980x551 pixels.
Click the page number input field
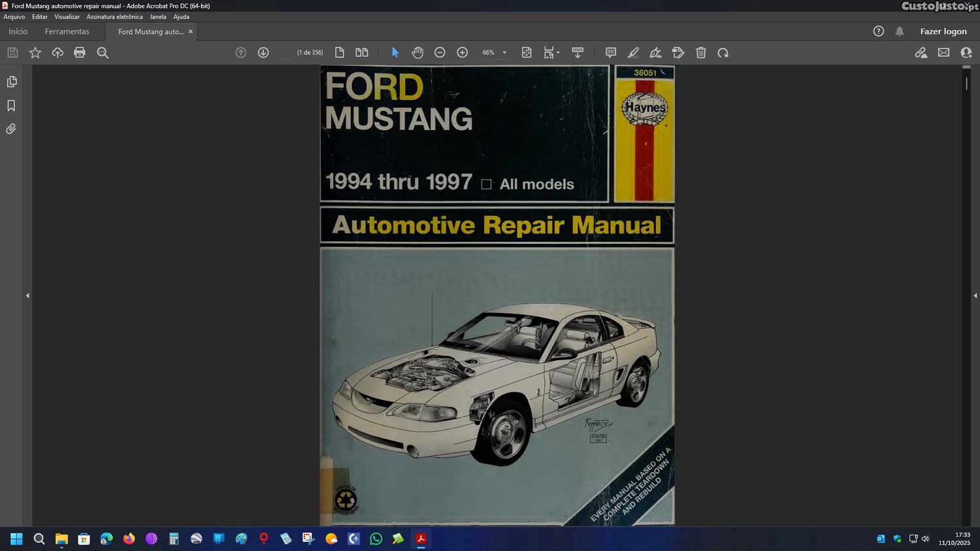286,53
